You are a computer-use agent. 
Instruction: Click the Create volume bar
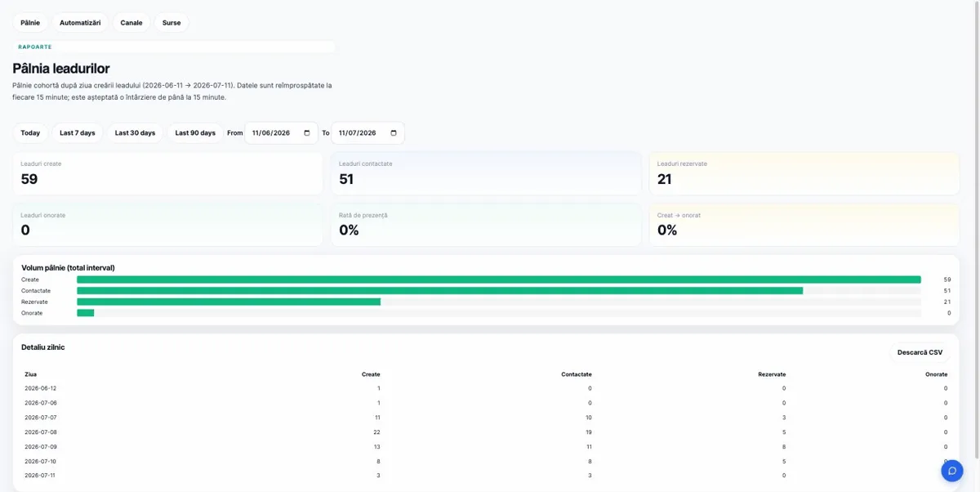point(499,280)
